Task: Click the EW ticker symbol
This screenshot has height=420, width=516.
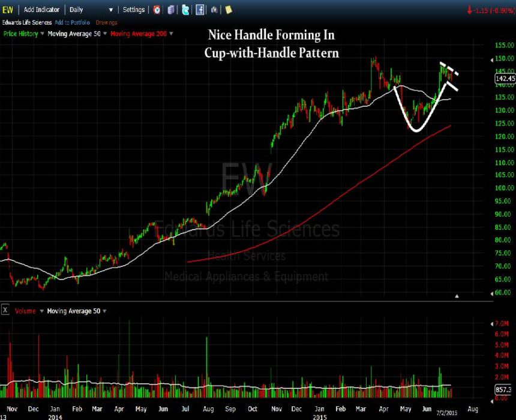Action: click(8, 10)
